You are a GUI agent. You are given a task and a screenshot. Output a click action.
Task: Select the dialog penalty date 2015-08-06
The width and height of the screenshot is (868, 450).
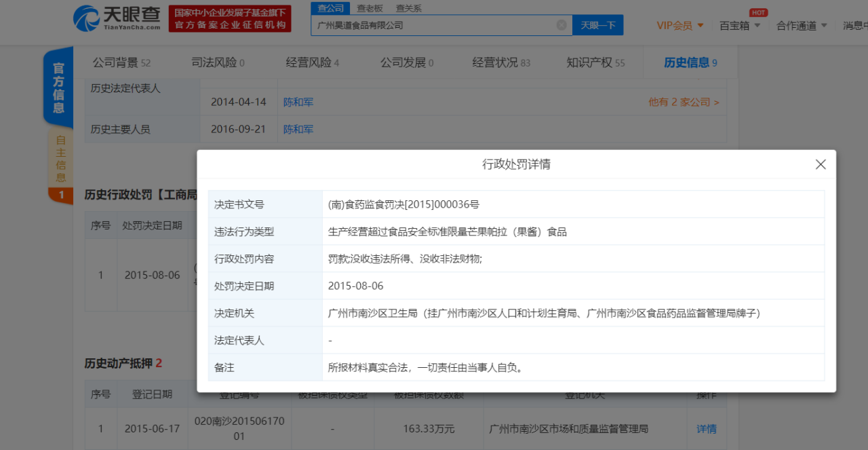355,286
